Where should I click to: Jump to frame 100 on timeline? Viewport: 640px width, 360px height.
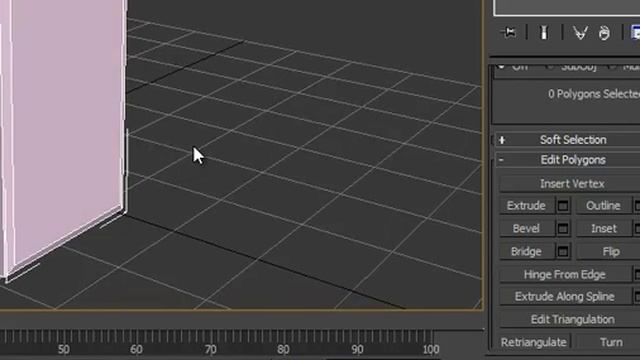pyautogui.click(x=431, y=349)
